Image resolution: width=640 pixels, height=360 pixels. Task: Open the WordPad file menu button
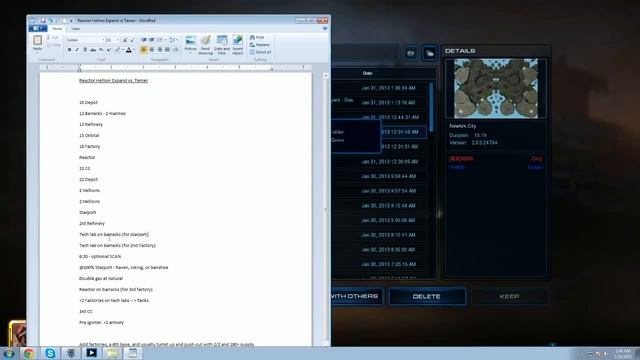tap(38, 28)
